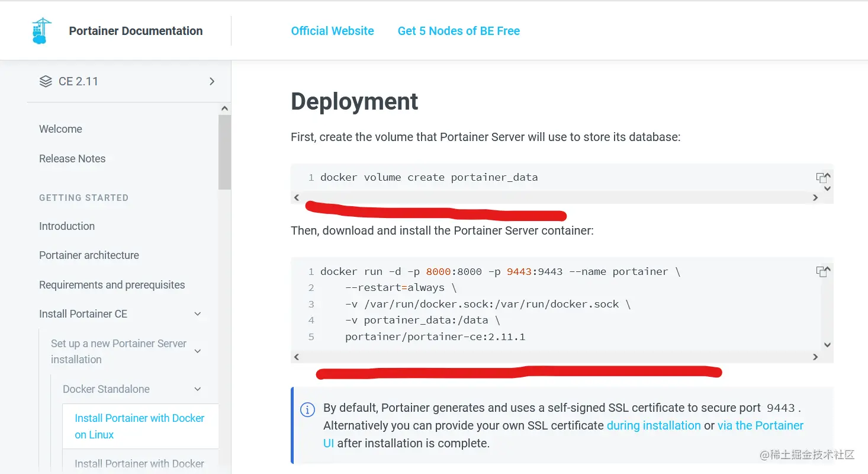Copy the docker volume create command
Viewport: 868px width, 474px height.
tap(821, 178)
